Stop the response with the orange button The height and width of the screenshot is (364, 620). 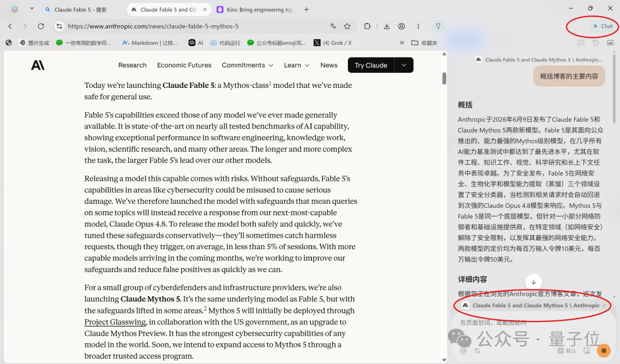coord(604,351)
